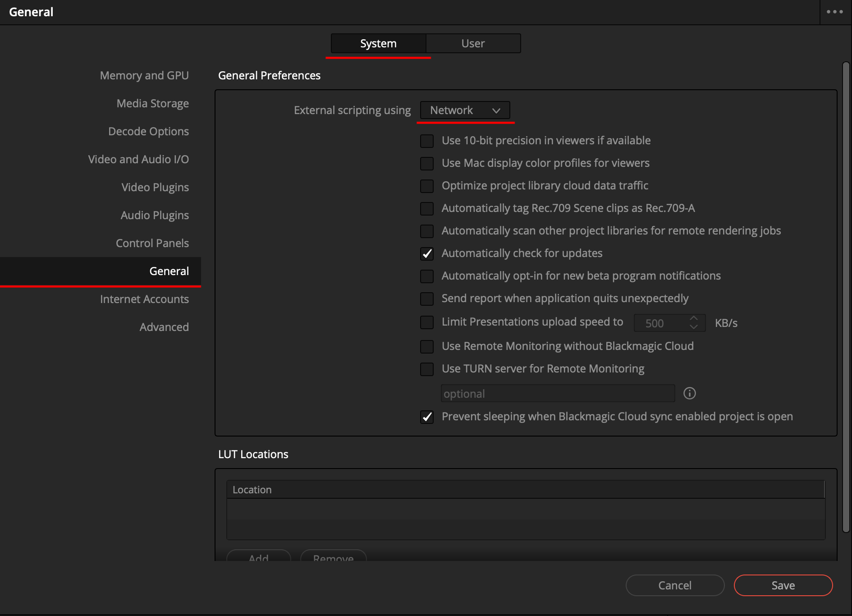Enable send report on unexpected quit
The image size is (852, 616).
pos(427,299)
